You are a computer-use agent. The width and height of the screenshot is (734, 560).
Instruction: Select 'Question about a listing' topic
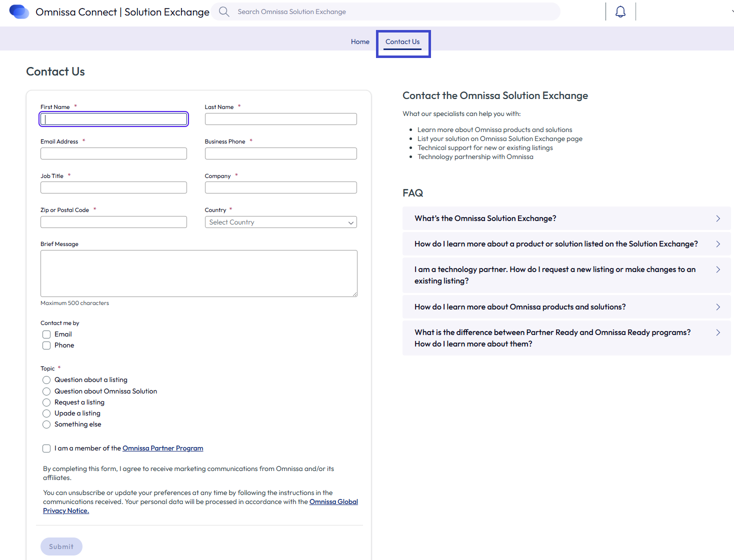click(46, 380)
